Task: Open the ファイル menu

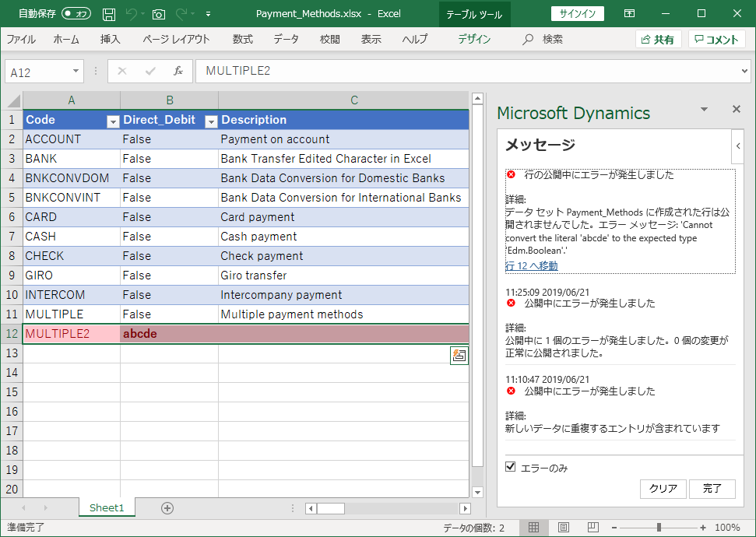Action: tap(21, 39)
